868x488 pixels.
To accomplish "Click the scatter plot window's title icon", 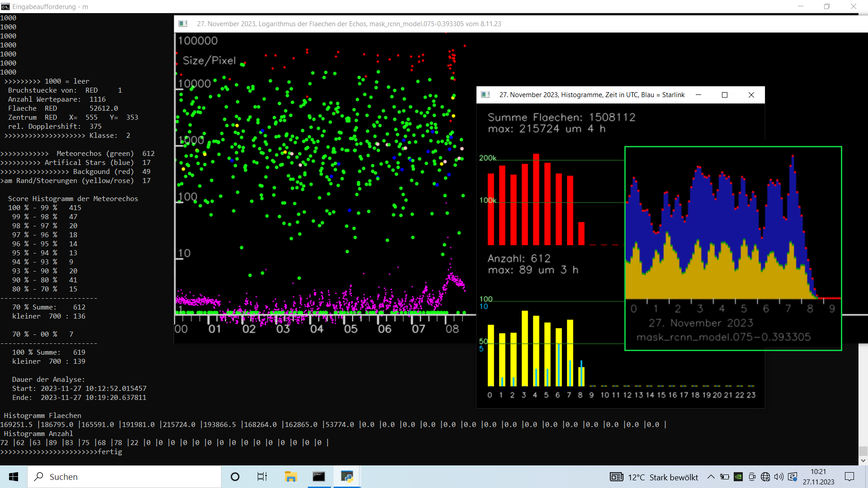I will tap(183, 23).
